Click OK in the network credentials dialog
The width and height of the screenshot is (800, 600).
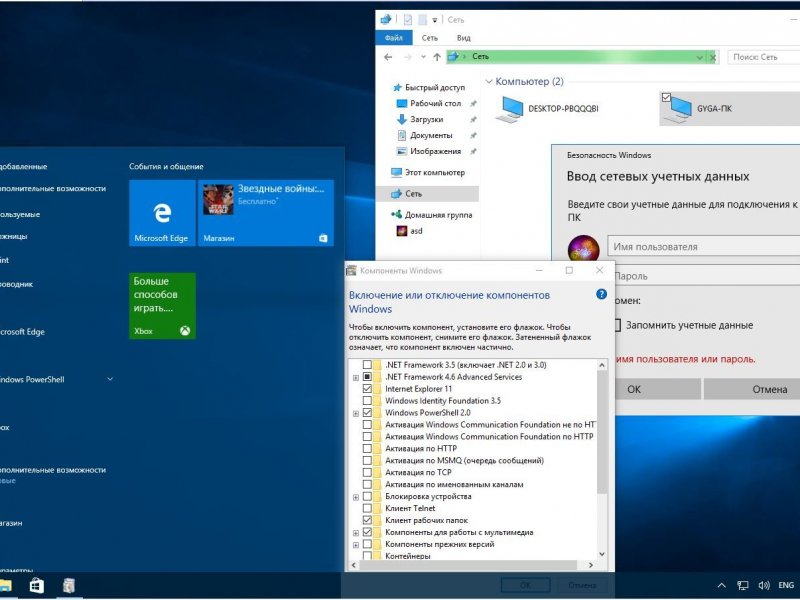(657, 389)
